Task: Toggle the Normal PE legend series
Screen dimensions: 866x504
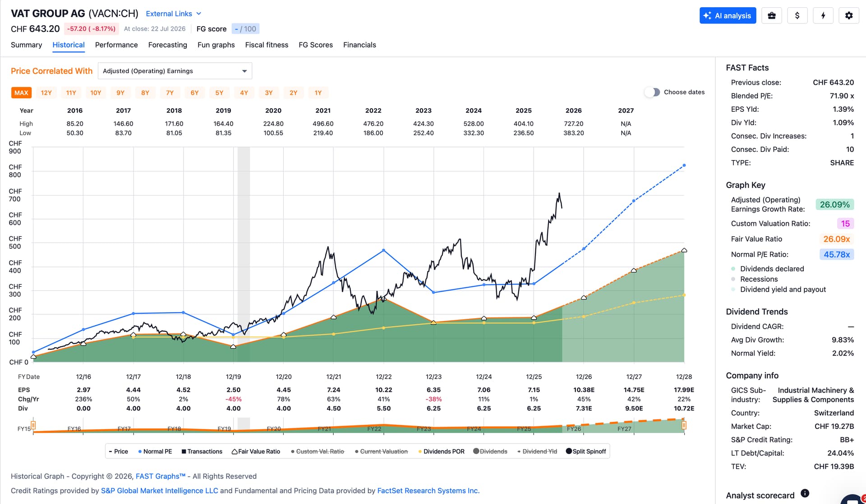Action: (x=155, y=451)
